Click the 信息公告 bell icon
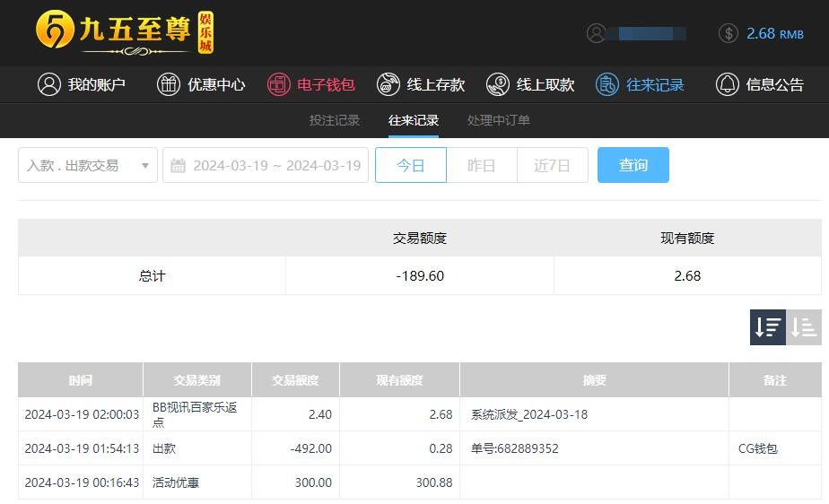The height and width of the screenshot is (504, 829). [x=727, y=84]
